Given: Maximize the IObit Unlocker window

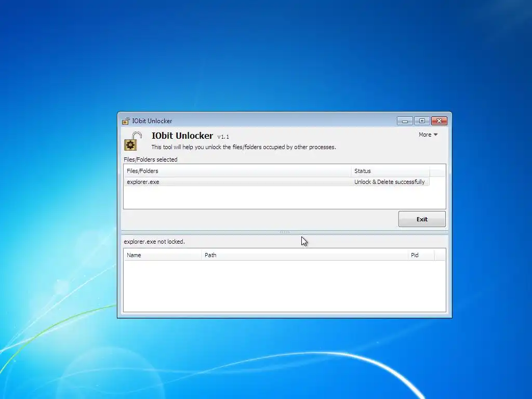Looking at the screenshot, I should pos(422,121).
